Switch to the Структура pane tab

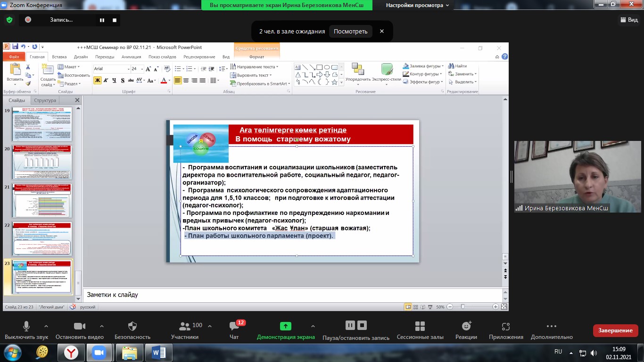point(45,100)
